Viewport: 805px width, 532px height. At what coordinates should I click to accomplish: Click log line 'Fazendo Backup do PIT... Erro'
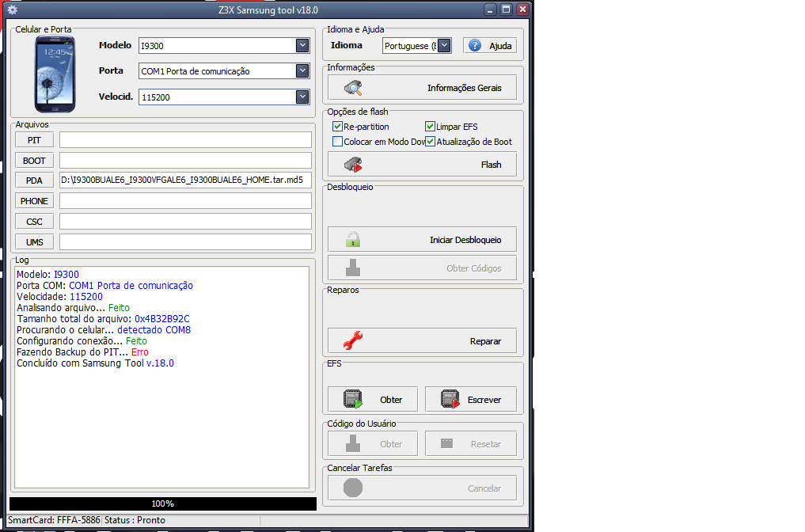click(x=82, y=351)
